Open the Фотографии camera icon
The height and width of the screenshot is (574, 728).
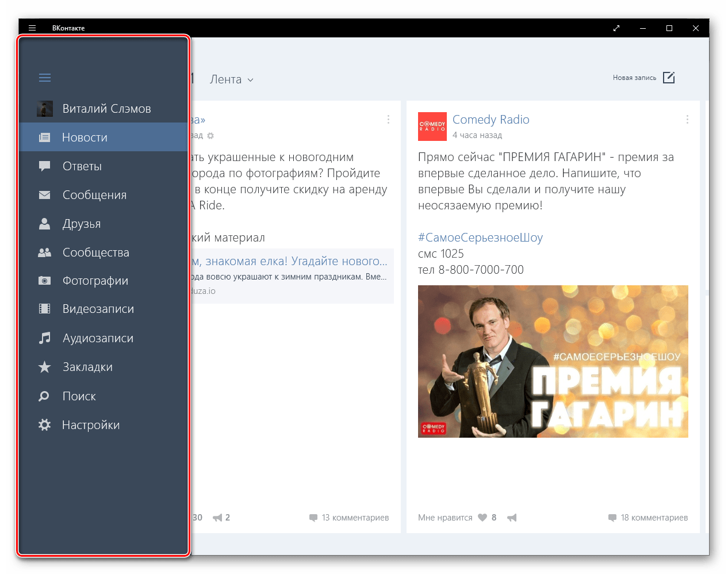click(x=44, y=281)
